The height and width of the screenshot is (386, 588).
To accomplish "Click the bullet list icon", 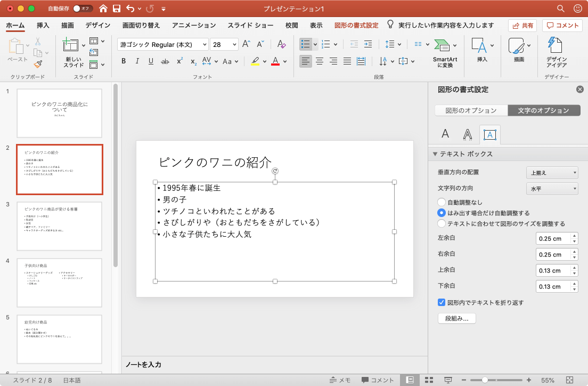I will (x=305, y=44).
